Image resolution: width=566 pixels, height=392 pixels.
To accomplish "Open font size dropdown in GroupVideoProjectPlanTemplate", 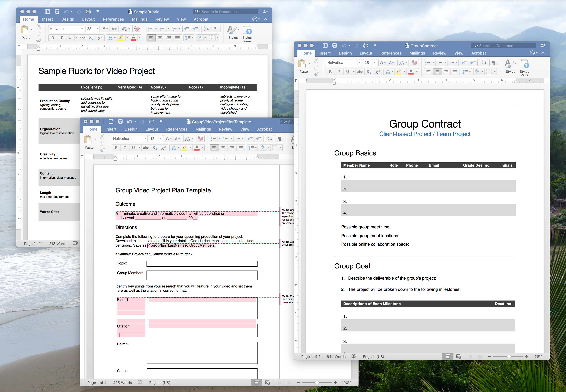I will point(161,139).
